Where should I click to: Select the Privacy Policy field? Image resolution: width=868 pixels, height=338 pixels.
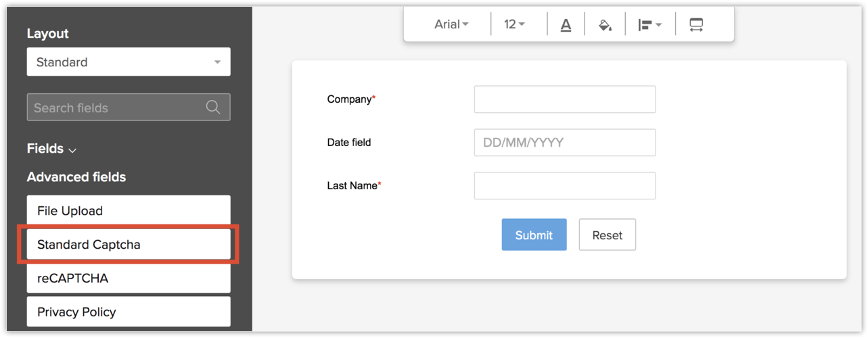point(129,312)
